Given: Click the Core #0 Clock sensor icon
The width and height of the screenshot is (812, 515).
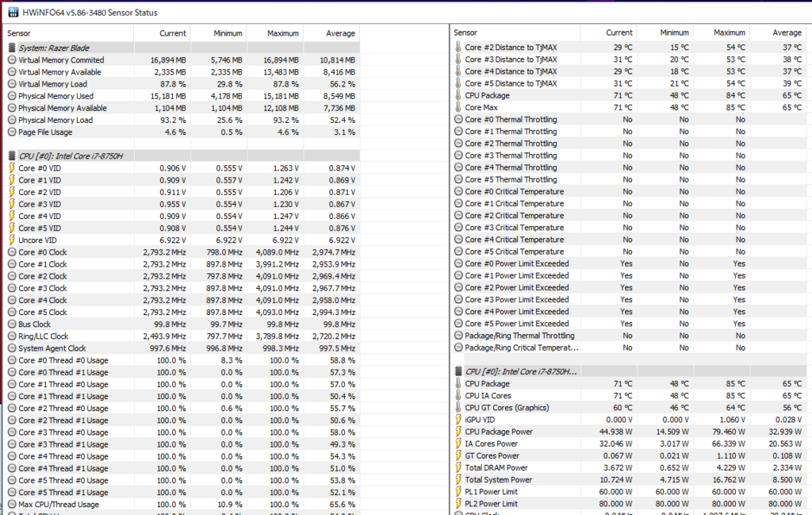Looking at the screenshot, I should coord(12,252).
